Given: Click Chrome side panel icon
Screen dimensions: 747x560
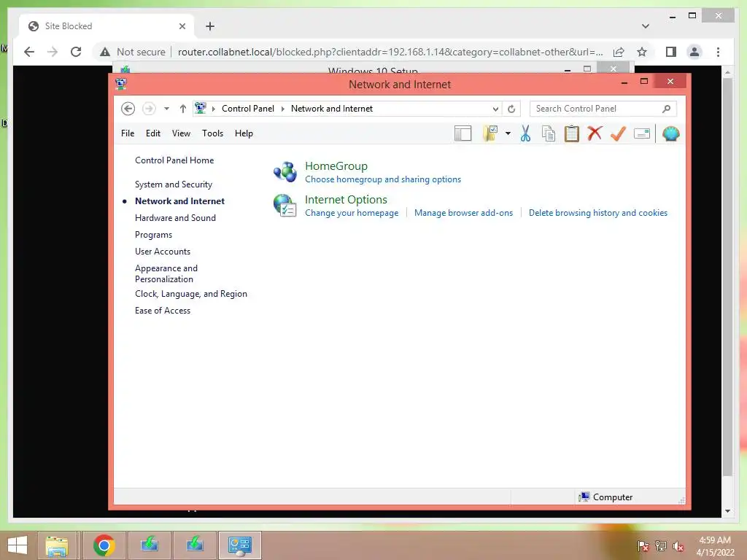Looking at the screenshot, I should click(671, 52).
